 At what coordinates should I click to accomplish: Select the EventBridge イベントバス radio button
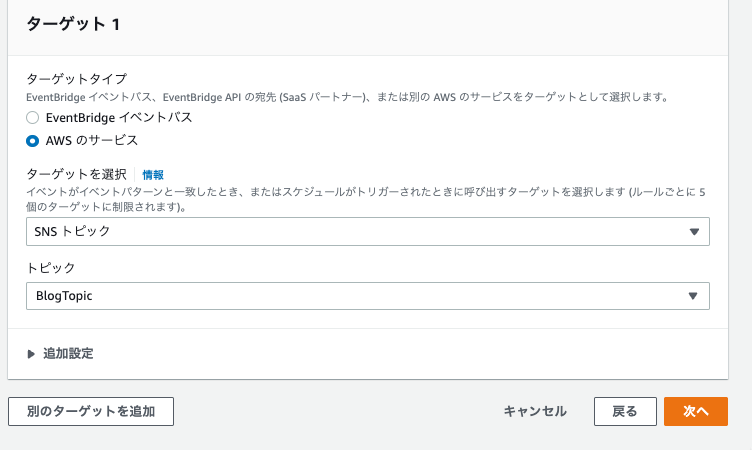pos(33,118)
